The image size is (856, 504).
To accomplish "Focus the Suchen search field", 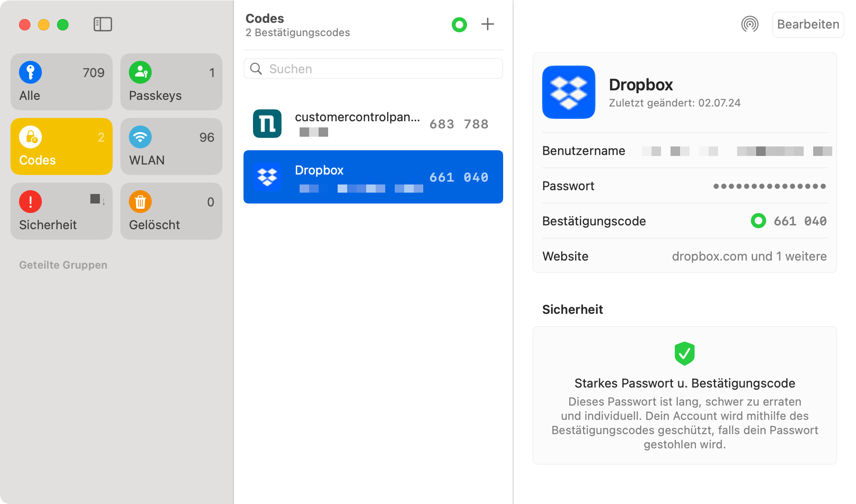I will [373, 69].
